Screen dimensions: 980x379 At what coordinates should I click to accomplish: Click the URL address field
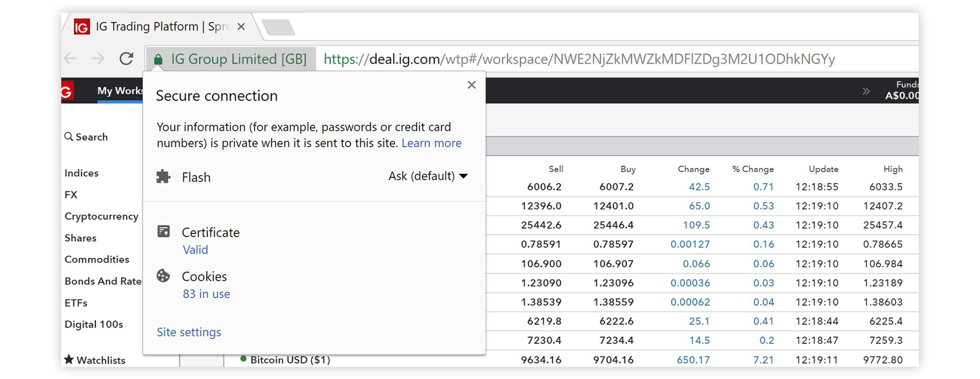click(579, 59)
